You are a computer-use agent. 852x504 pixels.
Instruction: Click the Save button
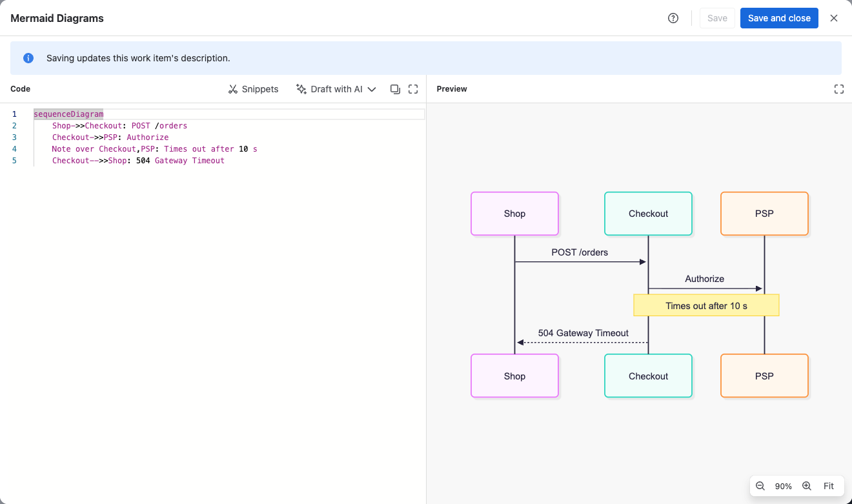point(717,18)
